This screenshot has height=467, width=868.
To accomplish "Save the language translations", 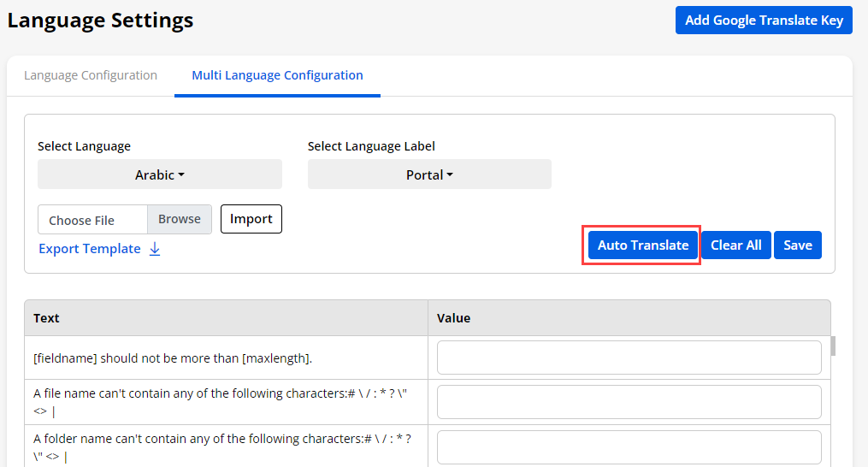I will click(x=797, y=245).
